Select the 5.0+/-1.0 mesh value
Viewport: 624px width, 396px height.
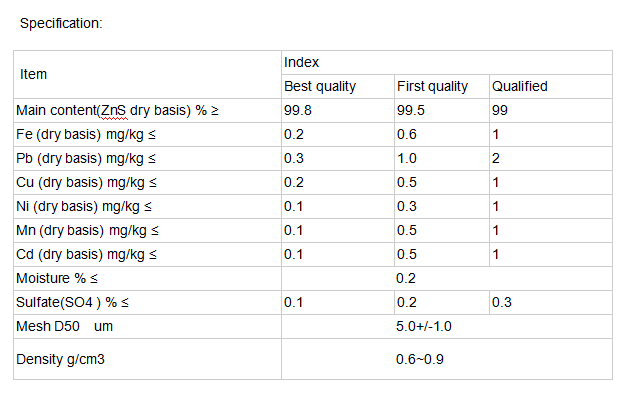(424, 326)
